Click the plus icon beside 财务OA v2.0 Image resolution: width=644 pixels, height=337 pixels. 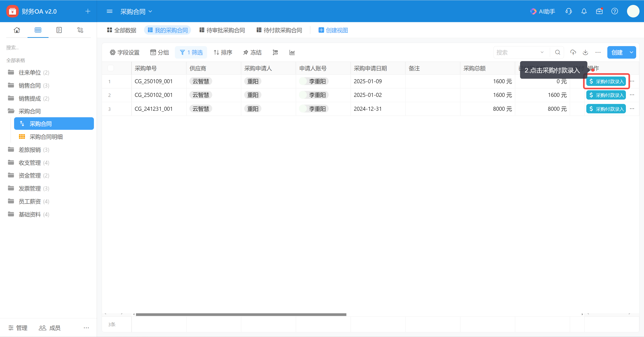tap(88, 11)
